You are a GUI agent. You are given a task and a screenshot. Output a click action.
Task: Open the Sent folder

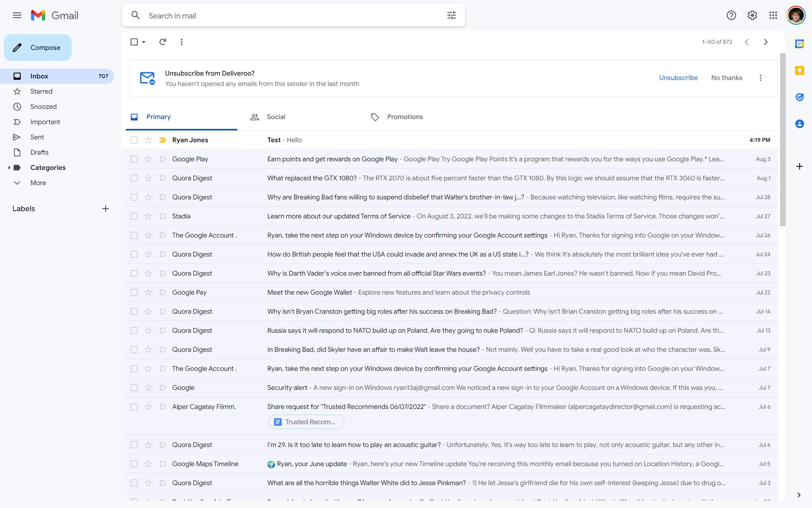(57, 137)
